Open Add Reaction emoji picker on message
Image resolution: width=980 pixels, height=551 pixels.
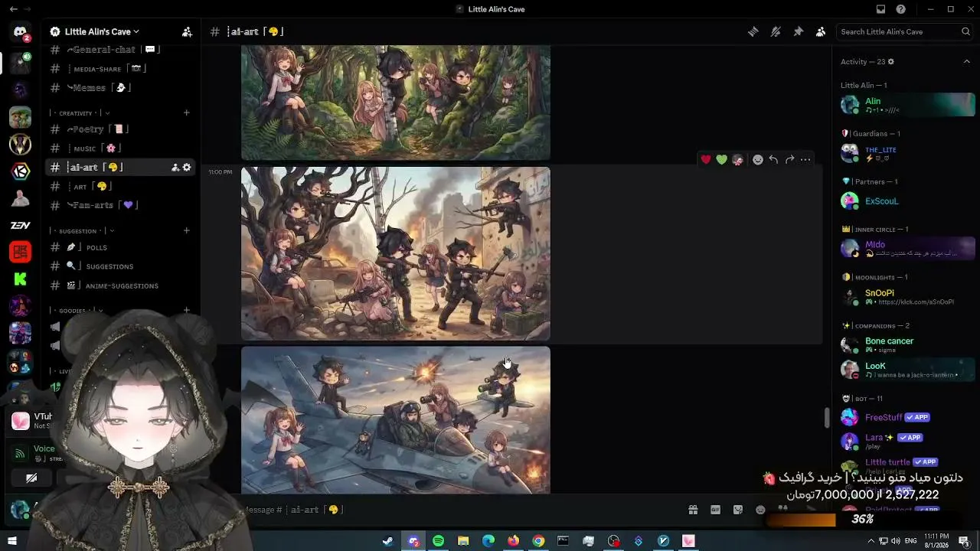[758, 159]
